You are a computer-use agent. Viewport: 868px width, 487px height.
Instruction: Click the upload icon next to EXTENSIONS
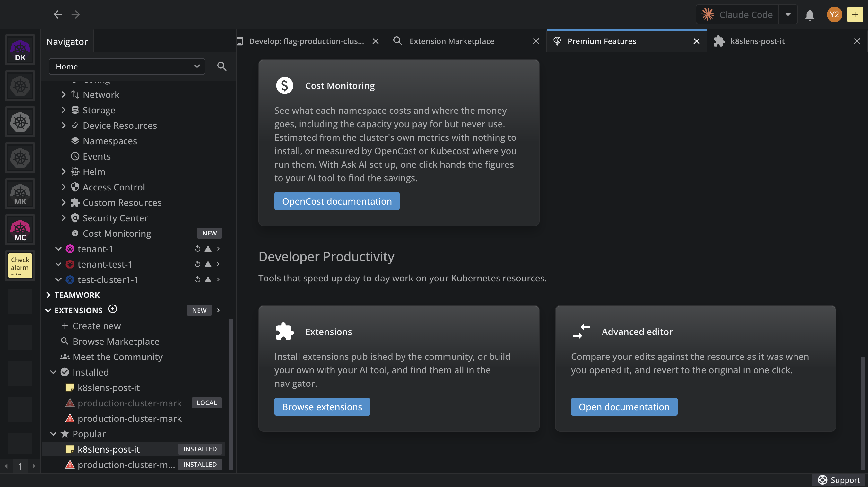pos(113,309)
